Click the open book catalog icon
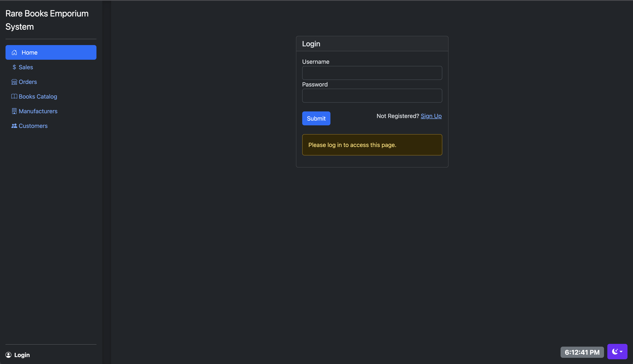Screen dimensions: 633x364 (x=14, y=96)
